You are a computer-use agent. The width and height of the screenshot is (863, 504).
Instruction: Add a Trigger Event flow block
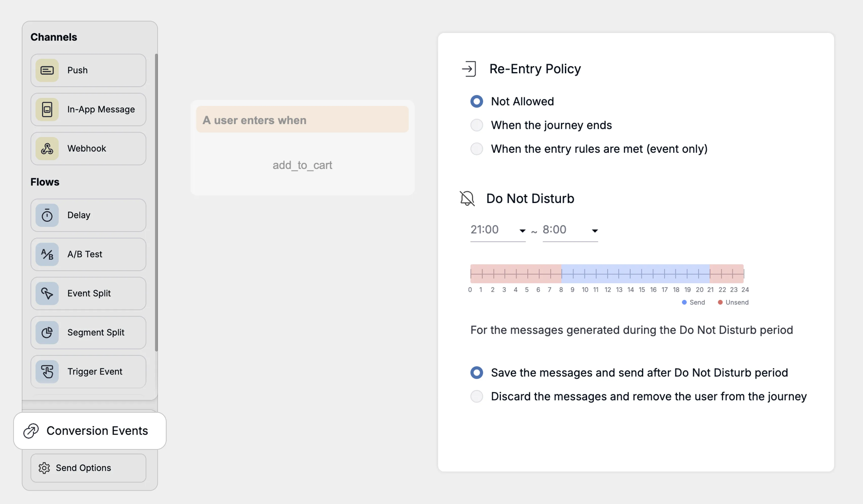pyautogui.click(x=88, y=371)
